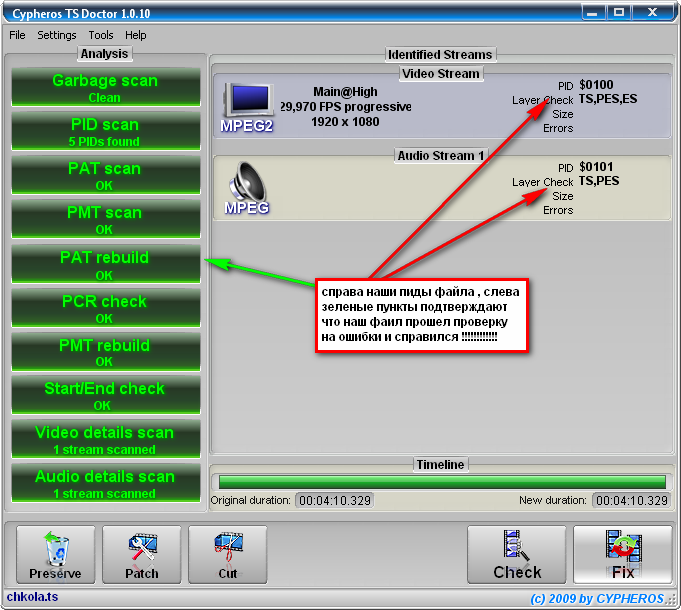Screen dimensions: 681x610
Task: Click the MPEG2 monitor icon
Action: point(248,108)
